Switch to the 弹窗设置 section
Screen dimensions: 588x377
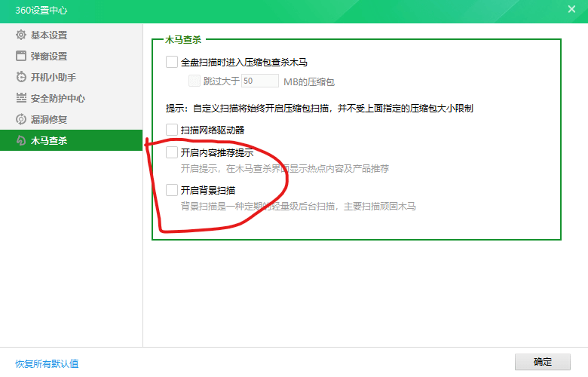49,56
